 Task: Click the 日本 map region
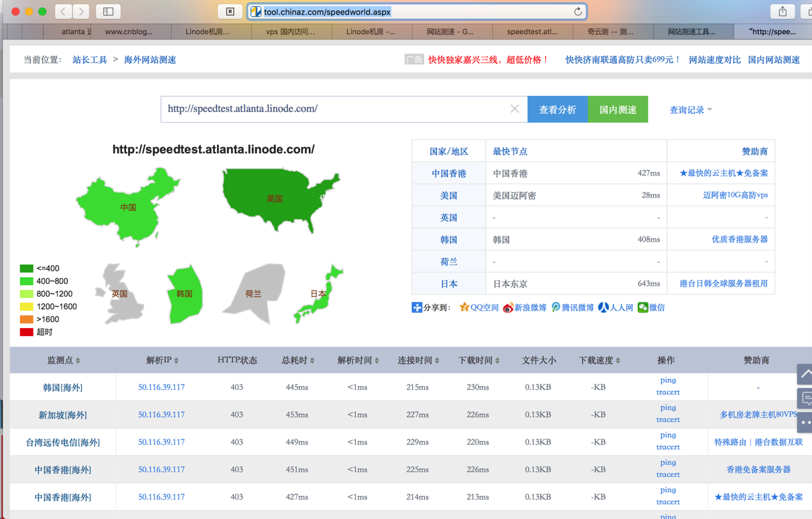[318, 294]
